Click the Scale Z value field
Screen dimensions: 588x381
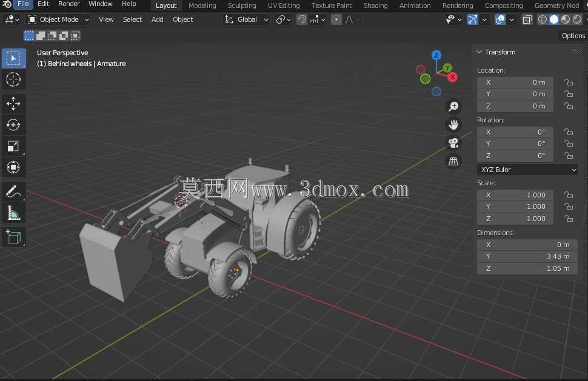(515, 219)
